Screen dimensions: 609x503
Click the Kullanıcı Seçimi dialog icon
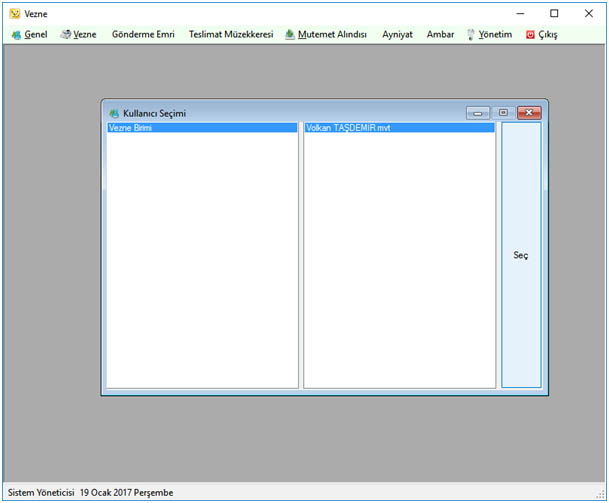click(114, 113)
